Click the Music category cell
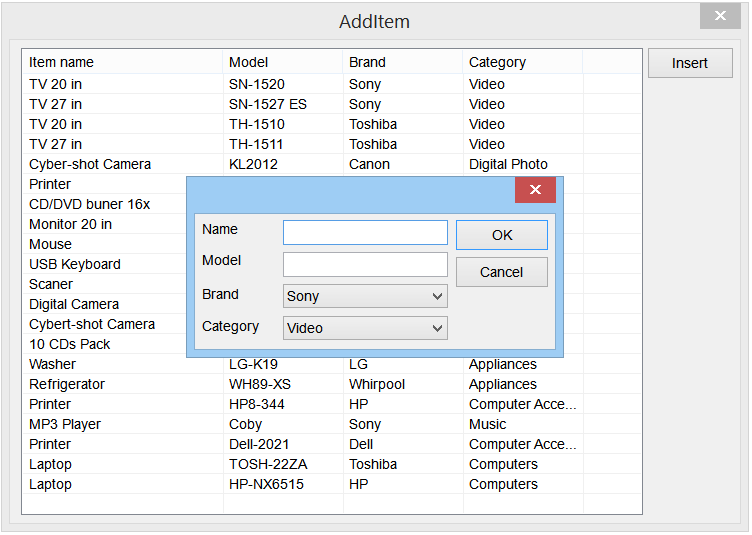This screenshot has width=752, height=535. (x=487, y=424)
